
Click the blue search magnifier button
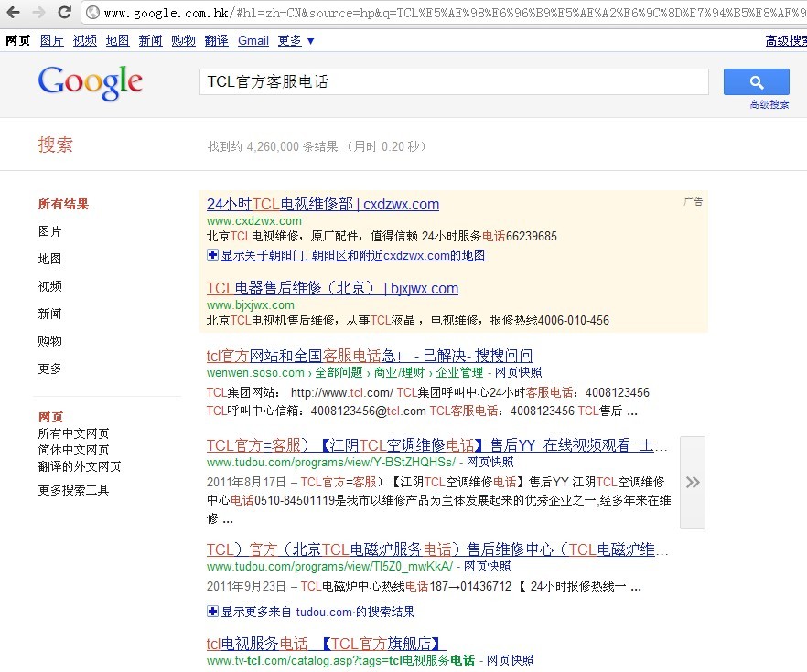[x=756, y=81]
